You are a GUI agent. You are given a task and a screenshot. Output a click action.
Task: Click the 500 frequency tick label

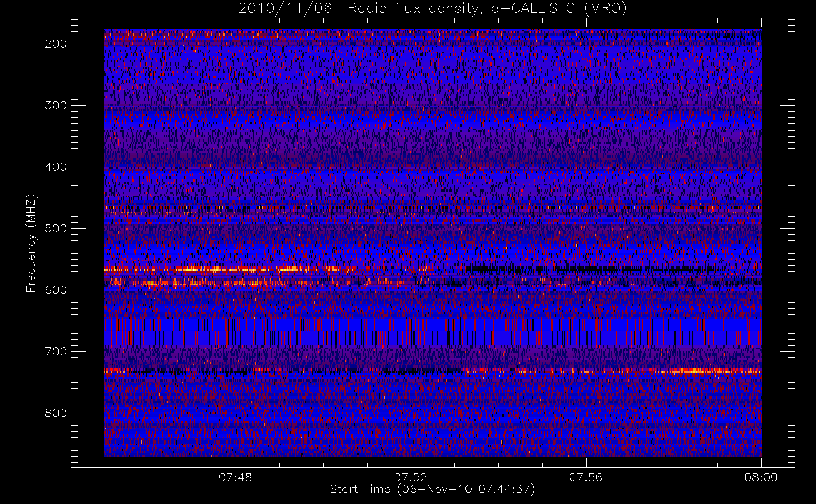click(56, 228)
